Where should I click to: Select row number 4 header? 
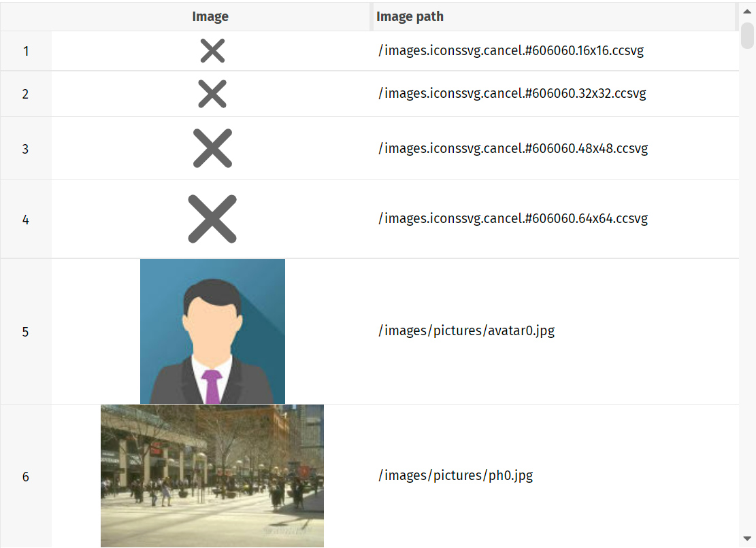click(x=26, y=220)
